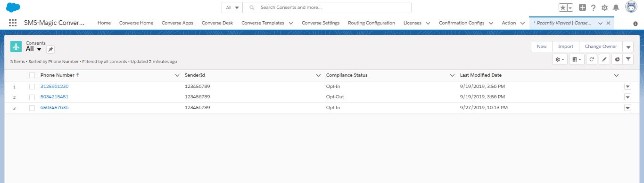Open the Display As table menu
The width and height of the screenshot is (644, 183).
(x=577, y=59)
